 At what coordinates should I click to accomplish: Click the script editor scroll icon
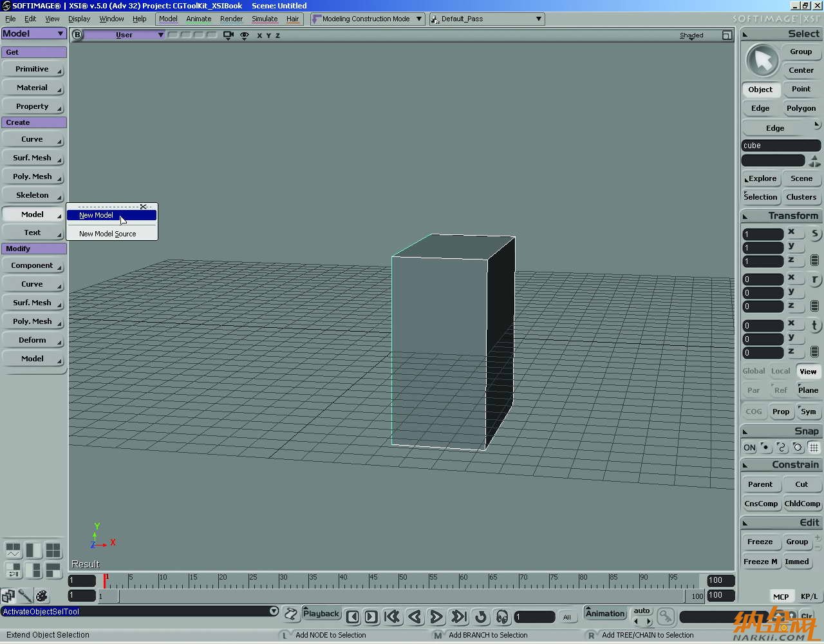[291, 614]
